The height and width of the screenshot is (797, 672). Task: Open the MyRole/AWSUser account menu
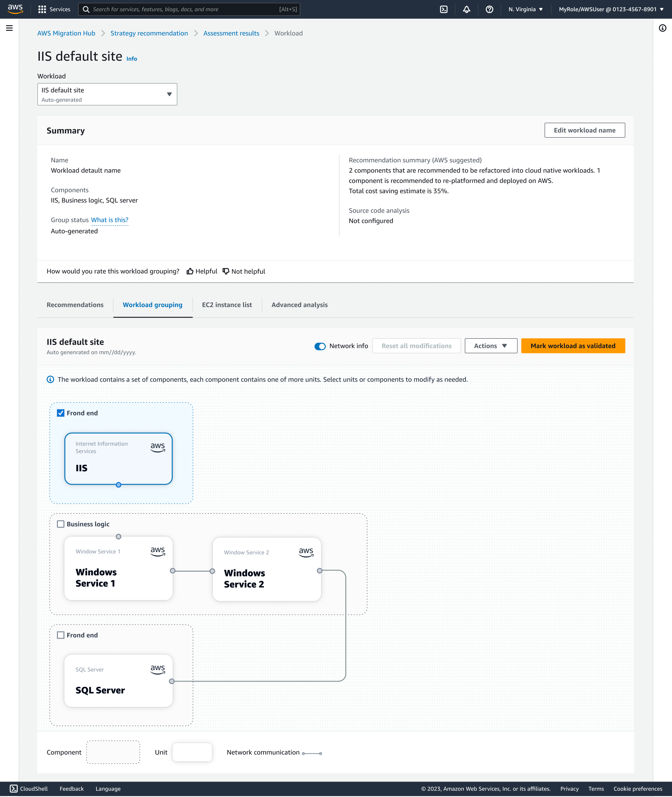coord(611,9)
